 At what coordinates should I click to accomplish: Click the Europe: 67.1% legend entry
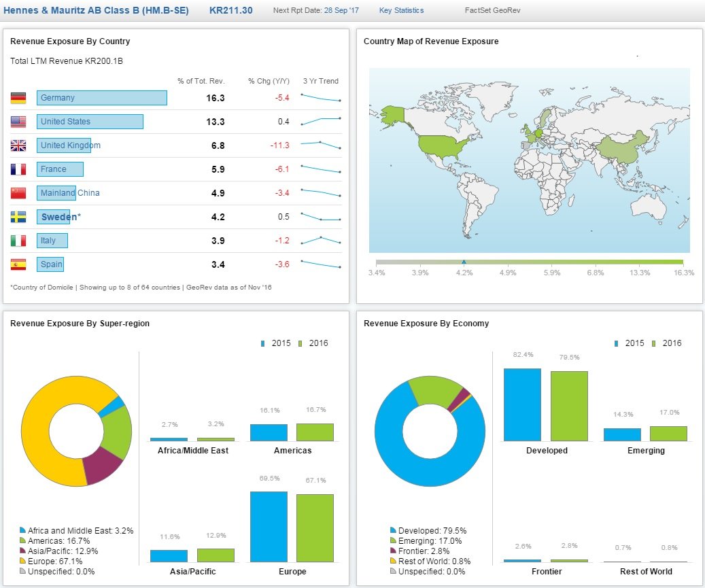pyautogui.click(x=51, y=561)
